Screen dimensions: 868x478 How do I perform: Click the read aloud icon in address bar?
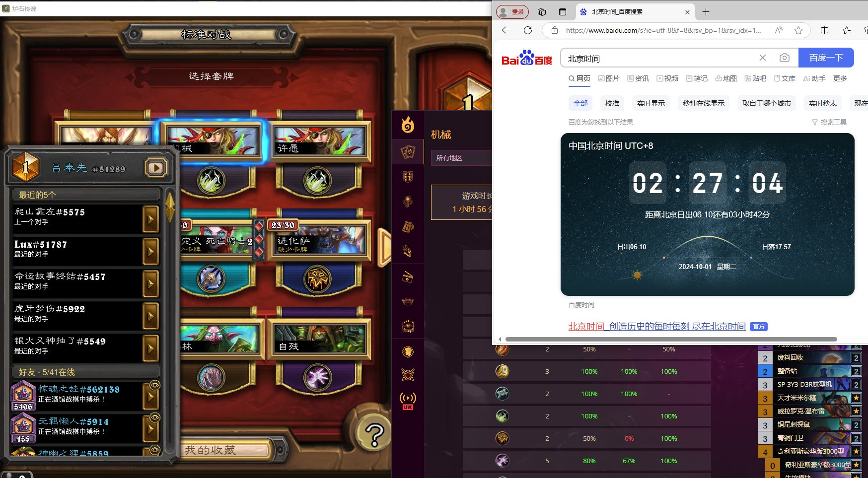coord(779,30)
